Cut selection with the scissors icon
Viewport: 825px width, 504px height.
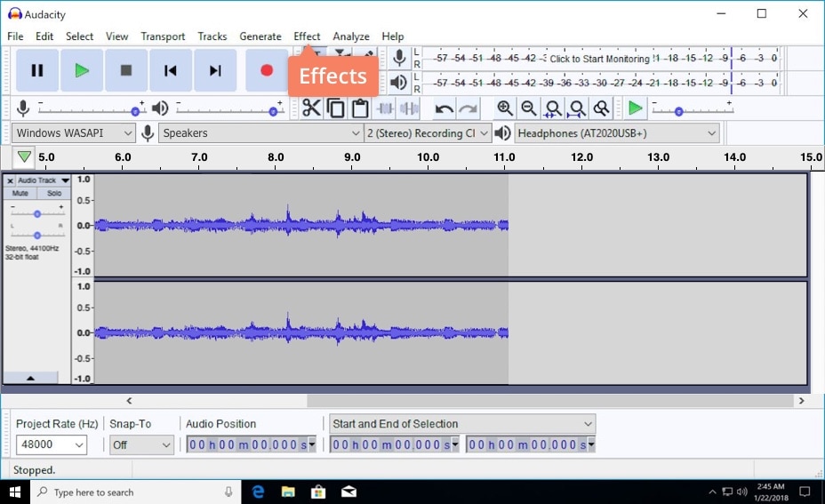pyautogui.click(x=311, y=108)
